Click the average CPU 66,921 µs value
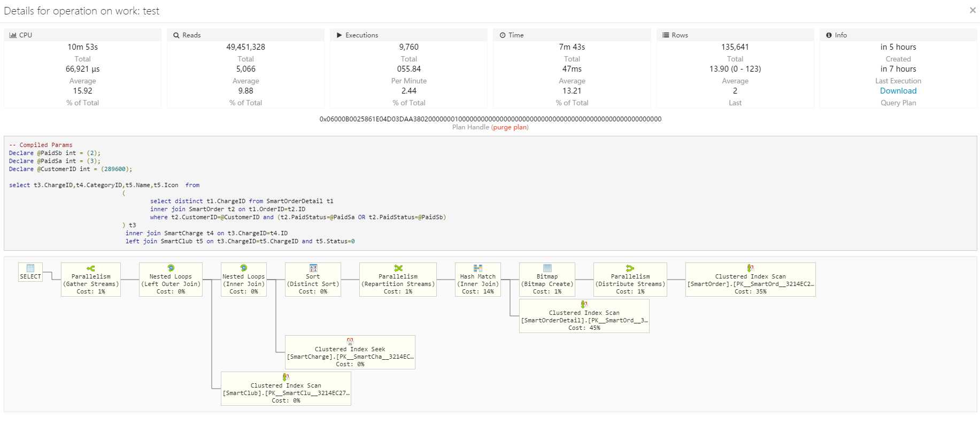Viewport: 980px width, 425px height. (x=83, y=69)
